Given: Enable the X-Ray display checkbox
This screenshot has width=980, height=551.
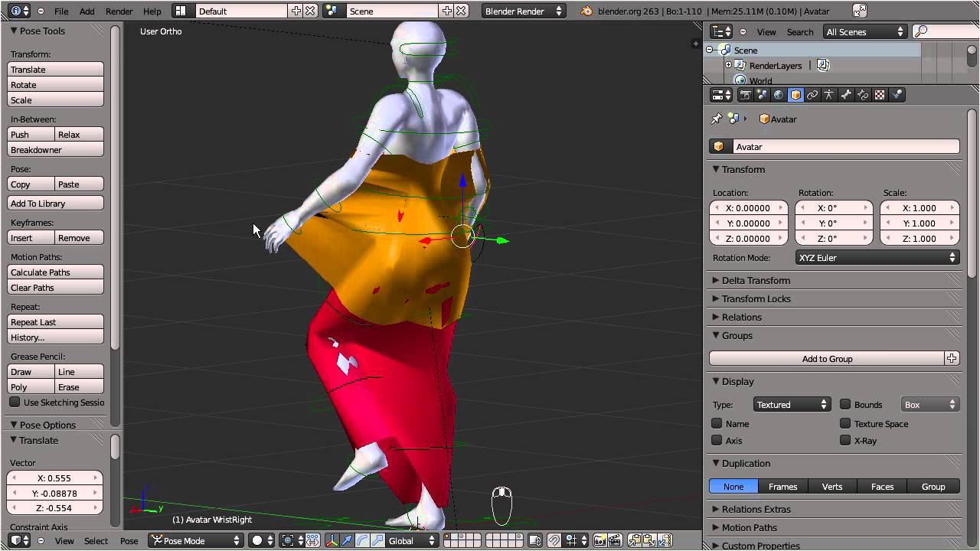Looking at the screenshot, I should (845, 440).
